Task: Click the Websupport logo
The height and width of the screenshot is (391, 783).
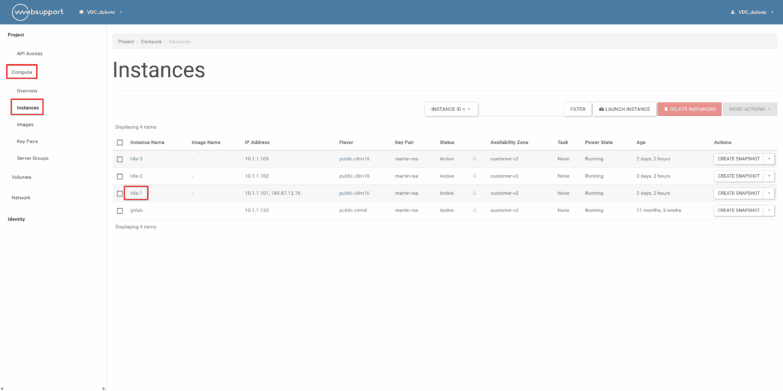Action: click(x=37, y=12)
